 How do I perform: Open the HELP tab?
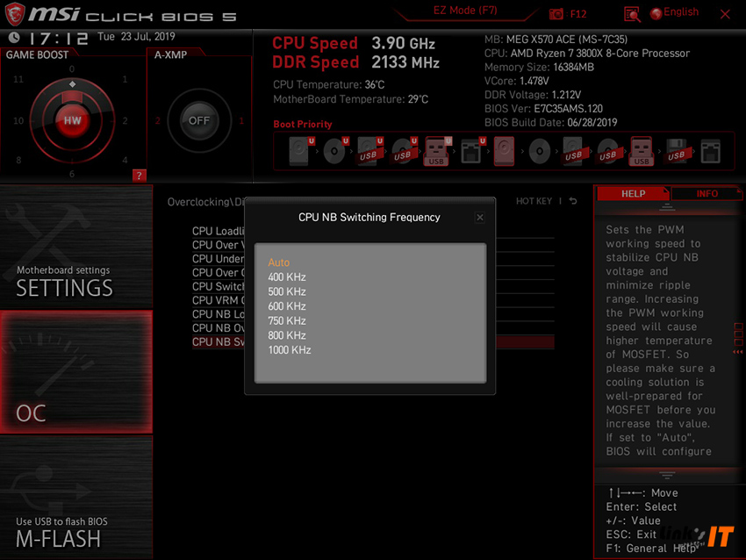tap(634, 194)
